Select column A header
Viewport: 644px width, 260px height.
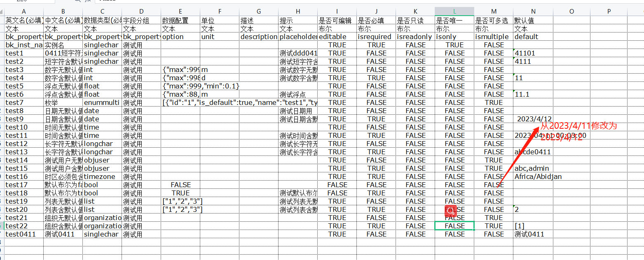[24, 12]
